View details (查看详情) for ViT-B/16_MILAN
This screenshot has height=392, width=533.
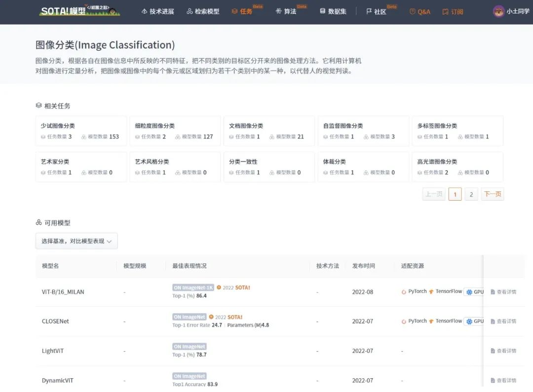[x=503, y=292]
